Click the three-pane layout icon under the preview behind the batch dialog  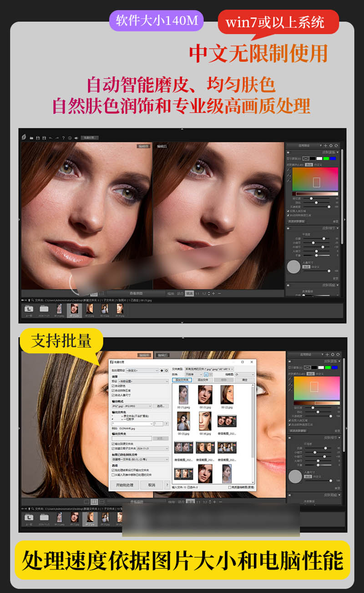[x=101, y=502]
